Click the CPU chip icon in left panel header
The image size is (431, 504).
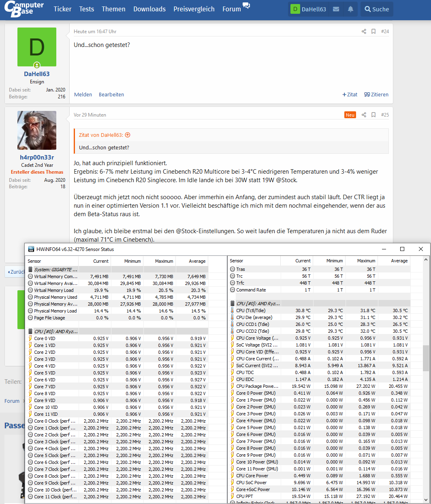click(30, 332)
